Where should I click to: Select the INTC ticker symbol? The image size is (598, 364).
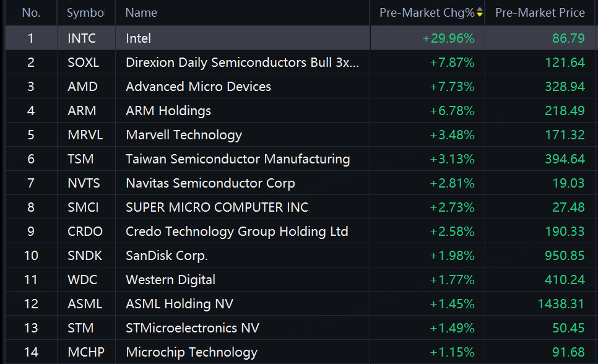pos(82,38)
